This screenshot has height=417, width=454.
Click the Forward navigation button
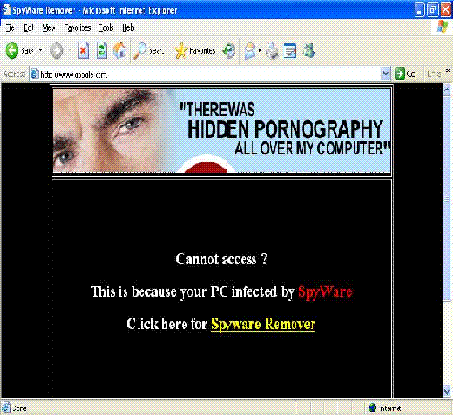point(57,51)
